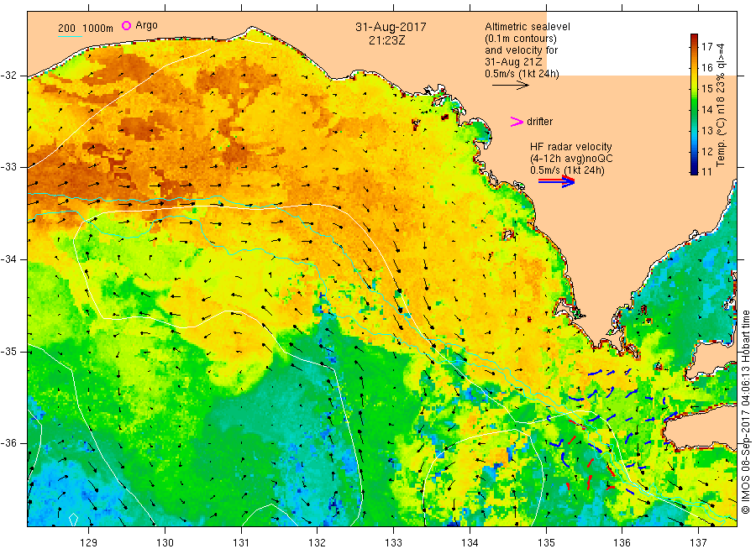756x554 pixels.
Task: Click the 16 label on the color scale
Action: click(x=706, y=67)
